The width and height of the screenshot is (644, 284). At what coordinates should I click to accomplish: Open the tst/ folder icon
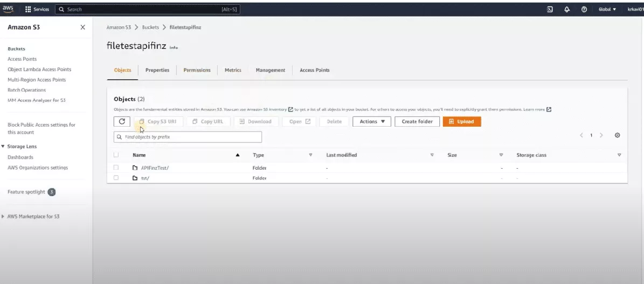point(135,178)
